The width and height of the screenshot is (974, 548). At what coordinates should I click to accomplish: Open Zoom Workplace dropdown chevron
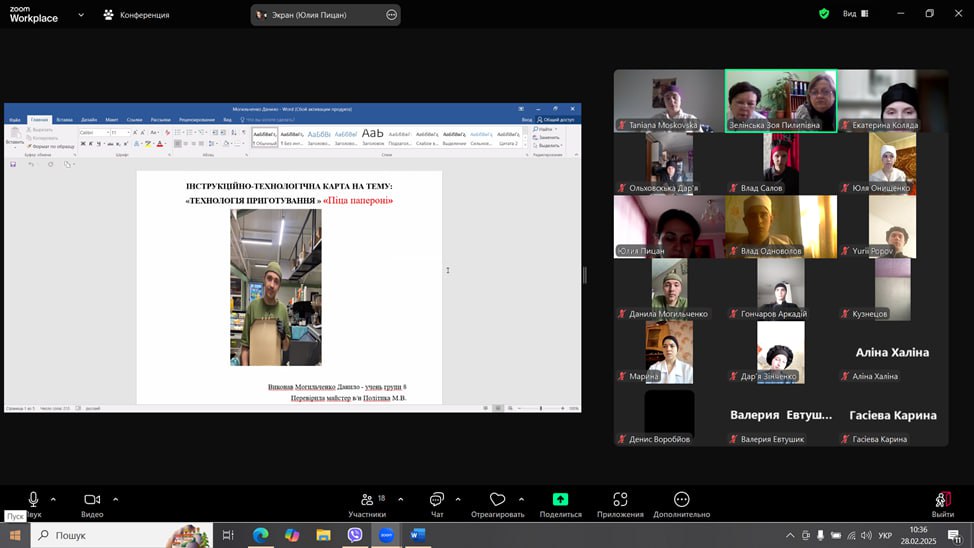click(x=81, y=15)
